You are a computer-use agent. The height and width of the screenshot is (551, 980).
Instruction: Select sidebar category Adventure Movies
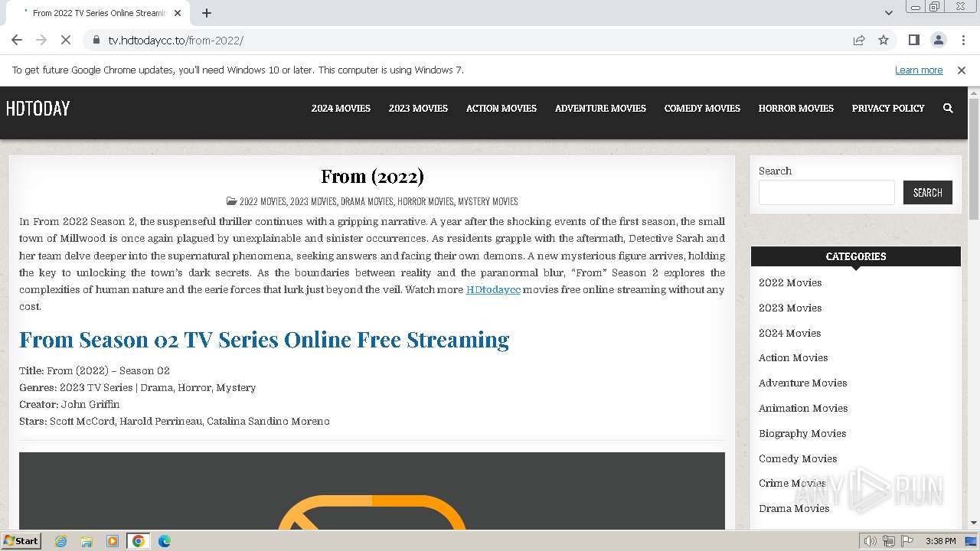(x=802, y=383)
